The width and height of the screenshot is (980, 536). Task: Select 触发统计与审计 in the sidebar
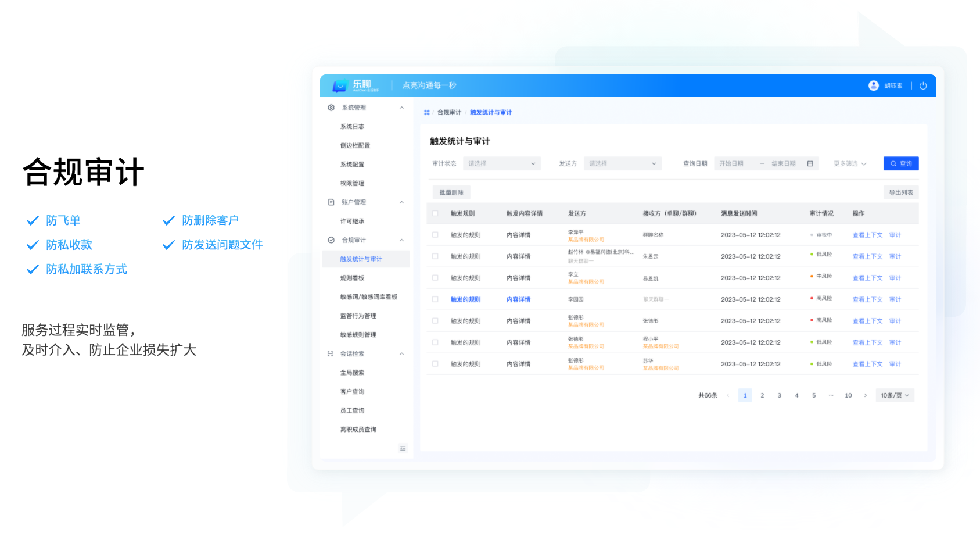tap(366, 259)
